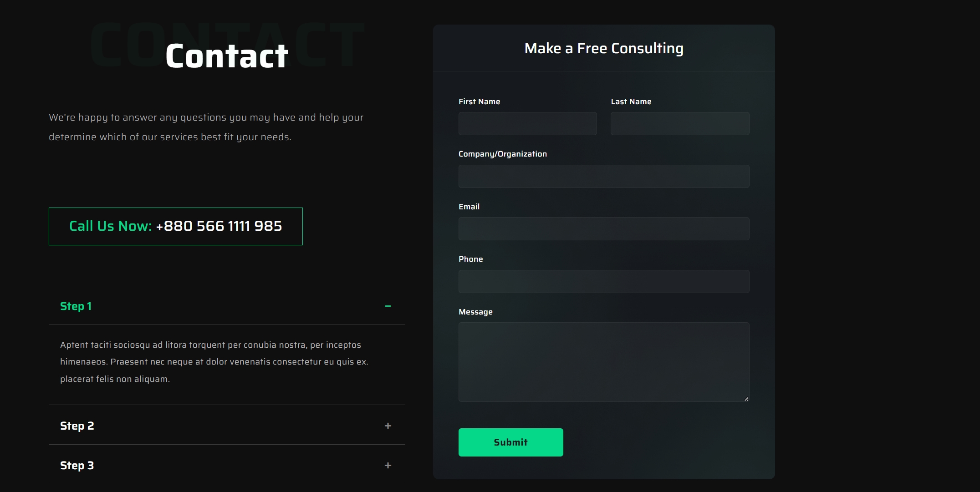The height and width of the screenshot is (492, 980).
Task: Select the Phone input box
Action: [x=603, y=282]
